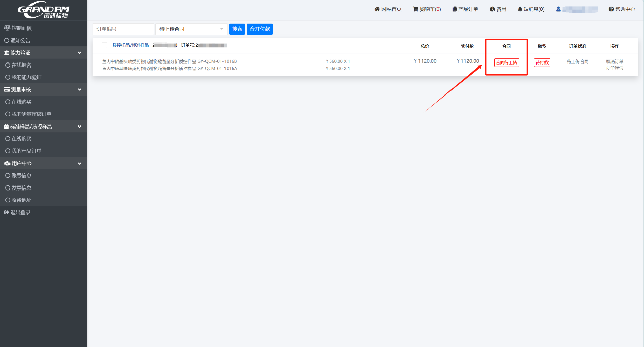
Task: Collapse the 能力验证 sidebar section
Action: pos(79,53)
